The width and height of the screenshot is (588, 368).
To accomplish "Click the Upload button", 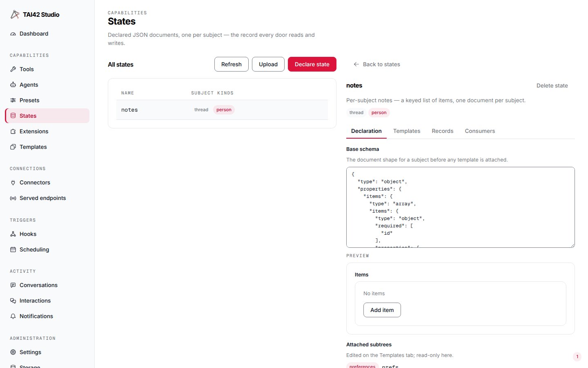I will click(268, 64).
